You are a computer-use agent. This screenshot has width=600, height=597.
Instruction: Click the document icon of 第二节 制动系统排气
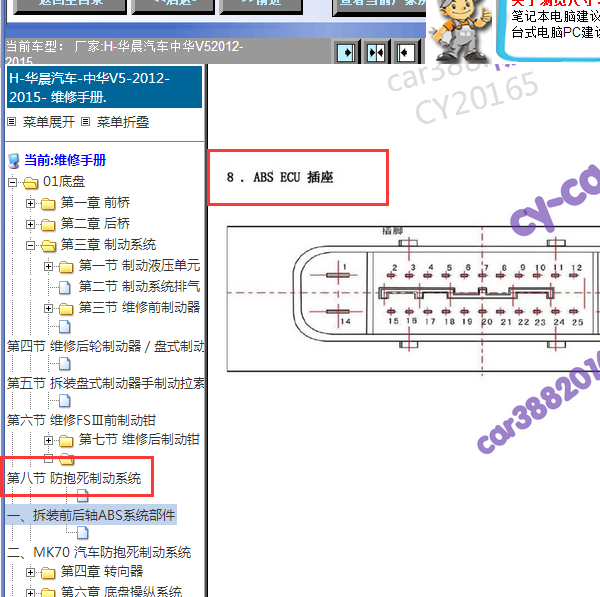(x=65, y=287)
